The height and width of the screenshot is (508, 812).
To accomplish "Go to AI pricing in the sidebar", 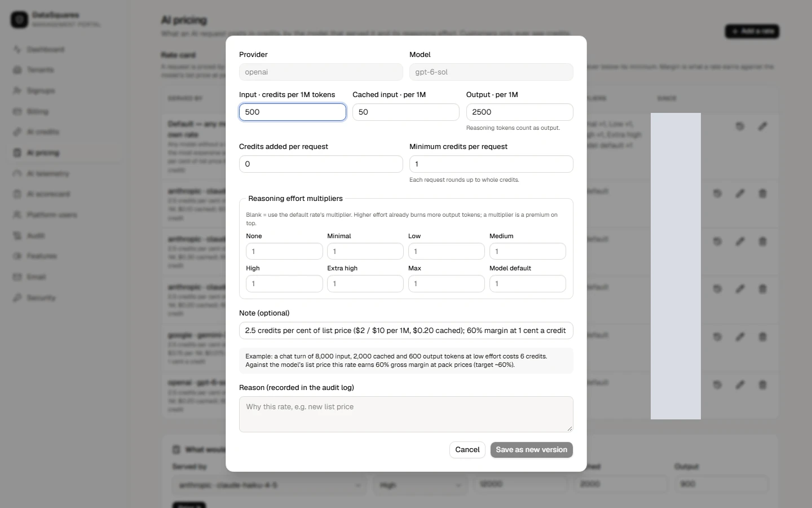I will coord(65,152).
